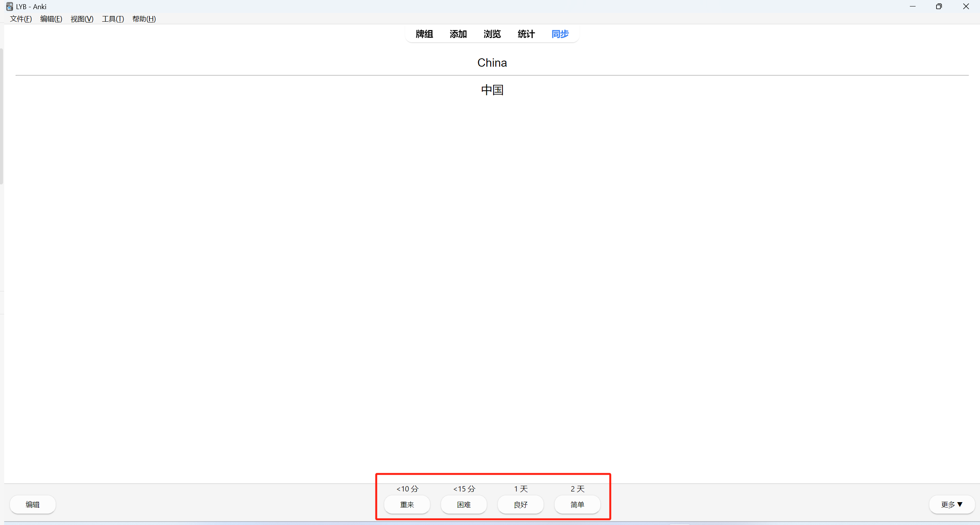The height and width of the screenshot is (525, 980).
Task: Click 添加 to add a card
Action: [458, 34]
